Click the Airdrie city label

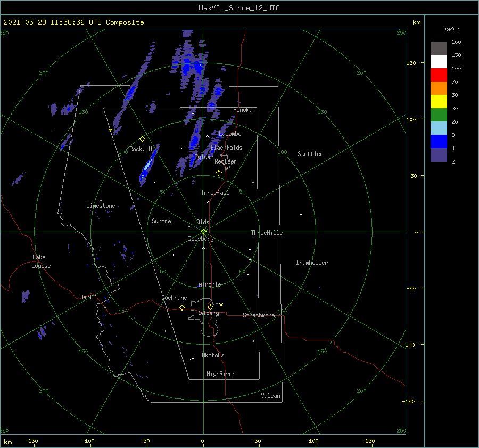[210, 284]
